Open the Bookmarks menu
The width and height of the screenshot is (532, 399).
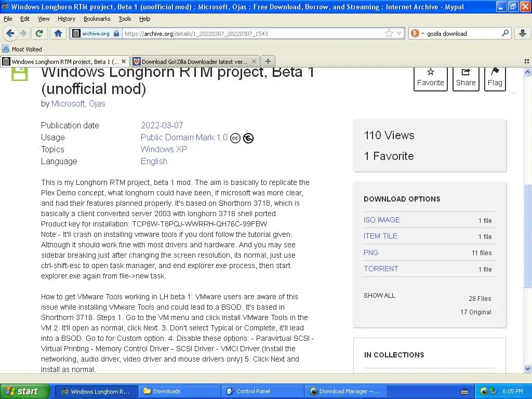(x=97, y=19)
